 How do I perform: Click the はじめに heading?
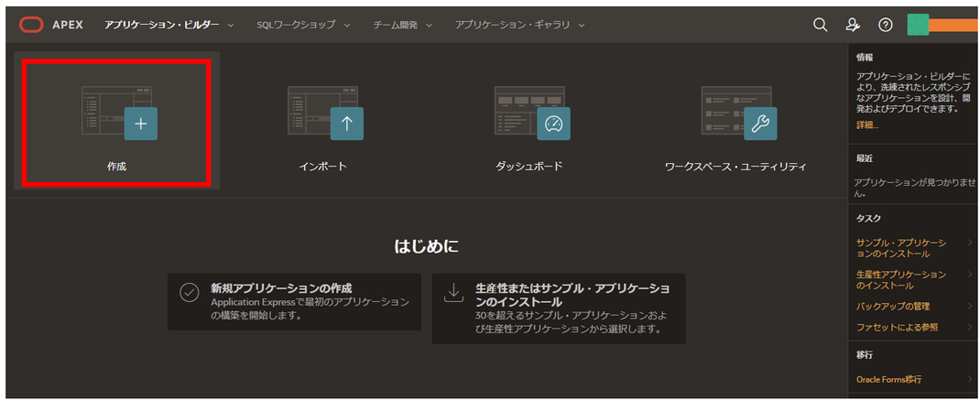426,246
